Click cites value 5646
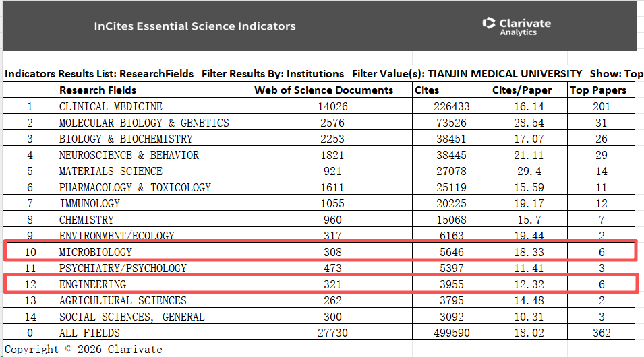 click(451, 252)
